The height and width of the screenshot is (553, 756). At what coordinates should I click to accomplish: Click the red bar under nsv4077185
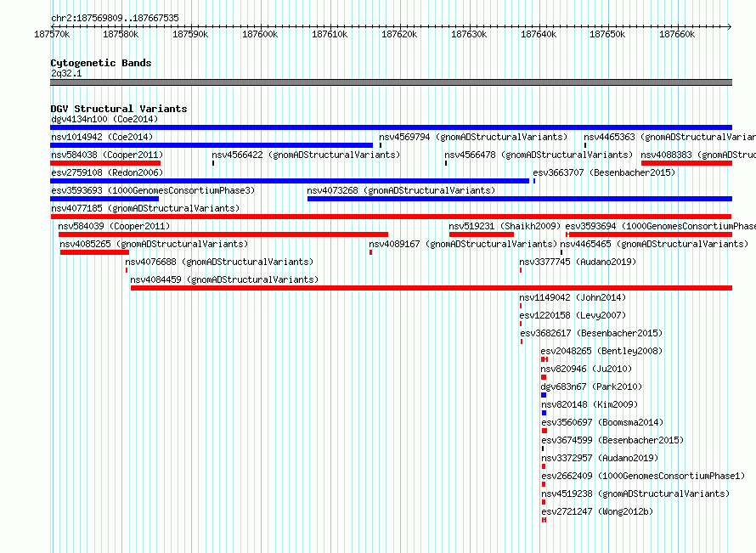click(391, 217)
